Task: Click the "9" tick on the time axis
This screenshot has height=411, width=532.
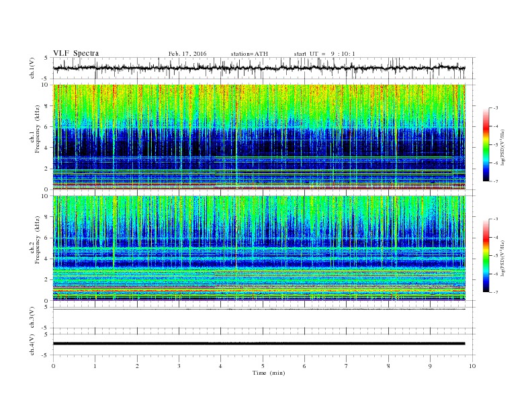Action: (x=430, y=366)
